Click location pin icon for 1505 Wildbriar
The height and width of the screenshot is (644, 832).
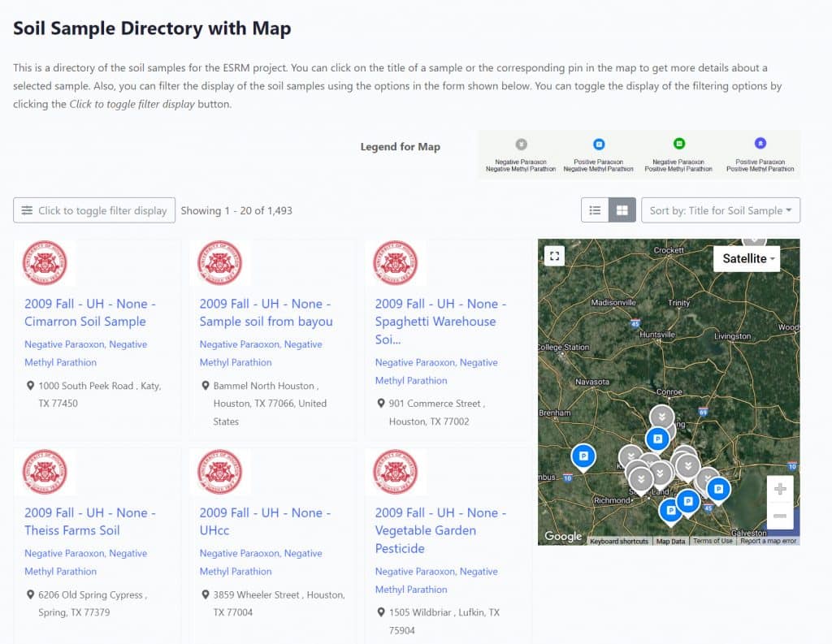[380, 612]
